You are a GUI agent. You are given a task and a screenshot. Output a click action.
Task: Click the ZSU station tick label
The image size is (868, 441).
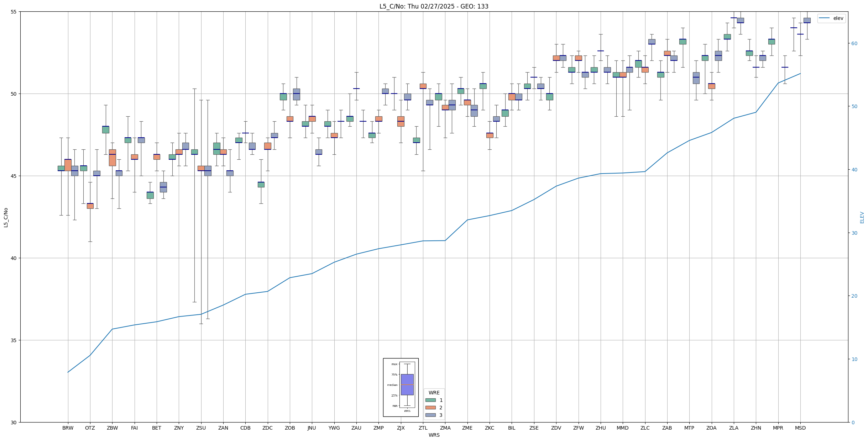click(x=201, y=428)
